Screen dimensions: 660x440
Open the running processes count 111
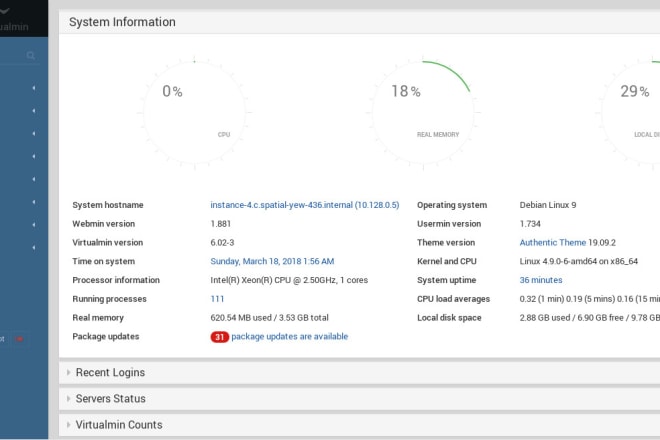point(217,299)
